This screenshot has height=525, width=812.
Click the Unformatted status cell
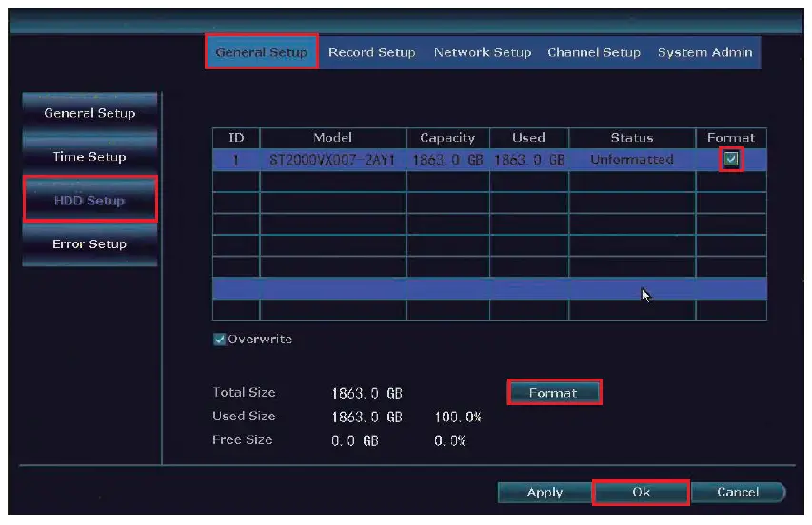coord(631,160)
